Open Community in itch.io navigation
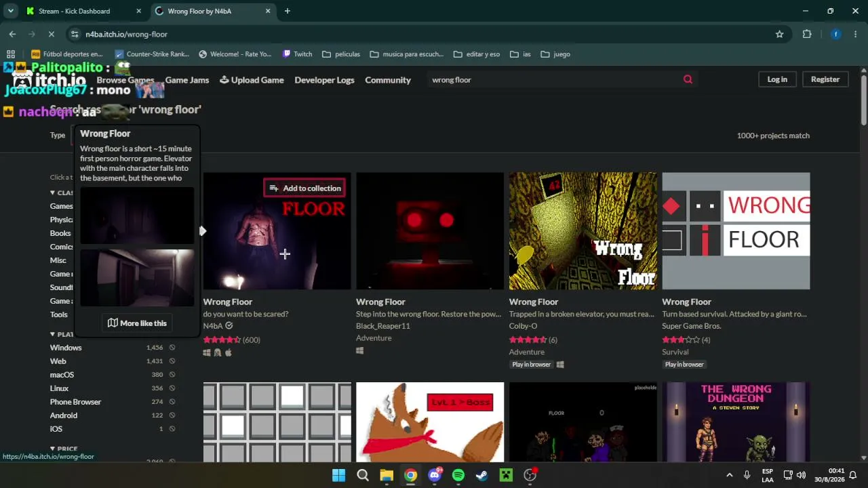This screenshot has height=488, width=868. click(388, 80)
